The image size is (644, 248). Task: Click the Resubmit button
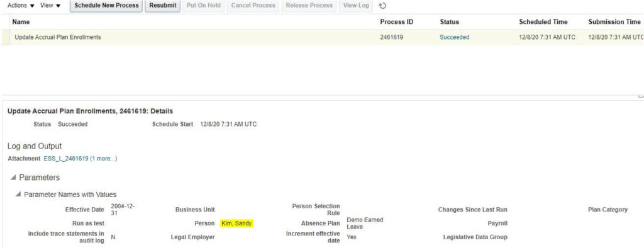tap(163, 6)
